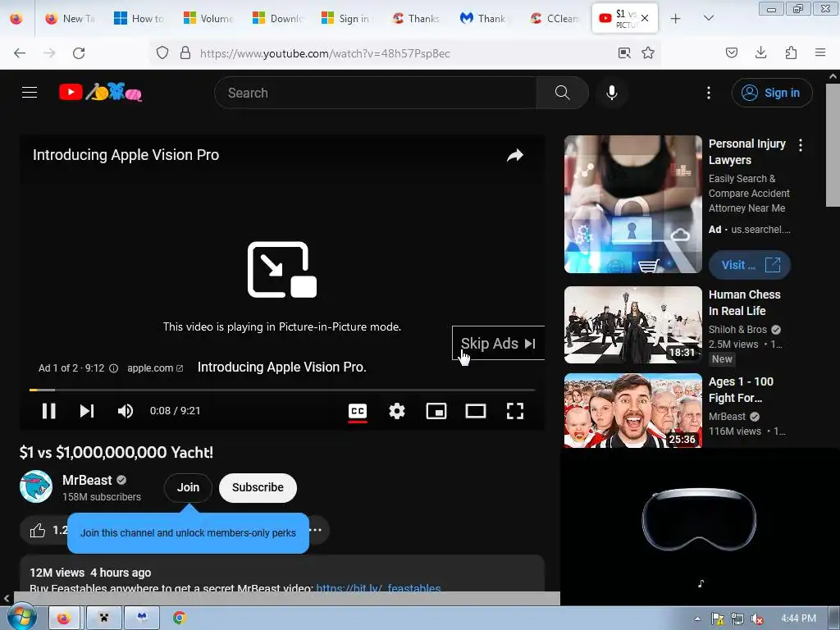This screenshot has width=840, height=630.
Task: Switch to the Sign in tab
Action: pos(346,18)
